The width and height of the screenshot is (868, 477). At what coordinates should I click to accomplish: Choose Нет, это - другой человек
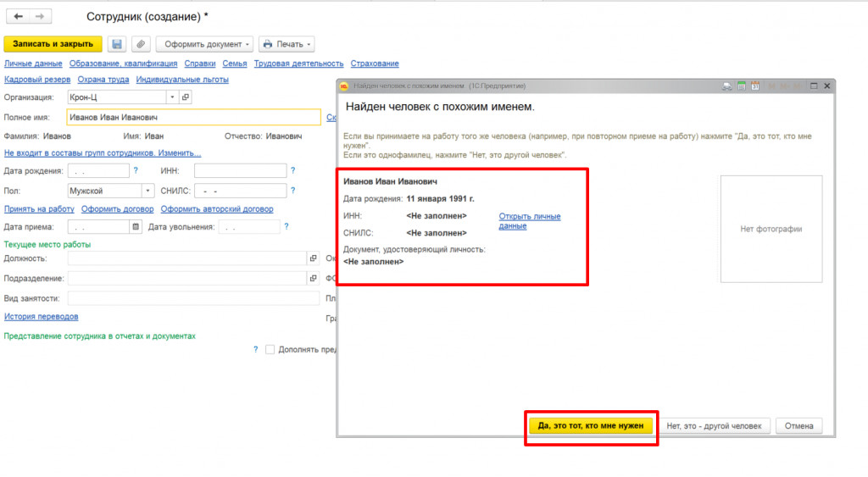point(714,425)
